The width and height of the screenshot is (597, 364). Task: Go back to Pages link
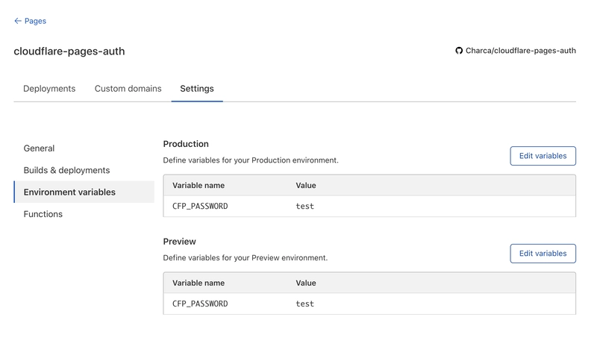(30, 21)
